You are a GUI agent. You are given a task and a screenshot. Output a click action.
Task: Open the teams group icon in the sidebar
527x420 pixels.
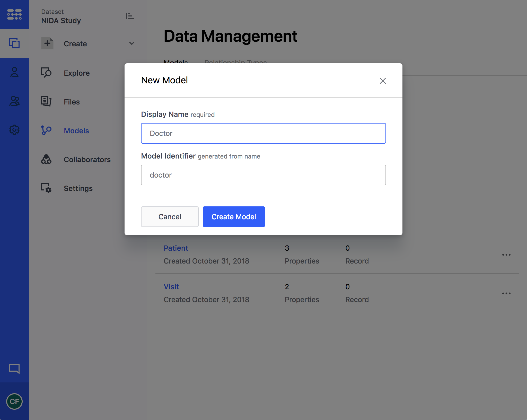tap(14, 101)
